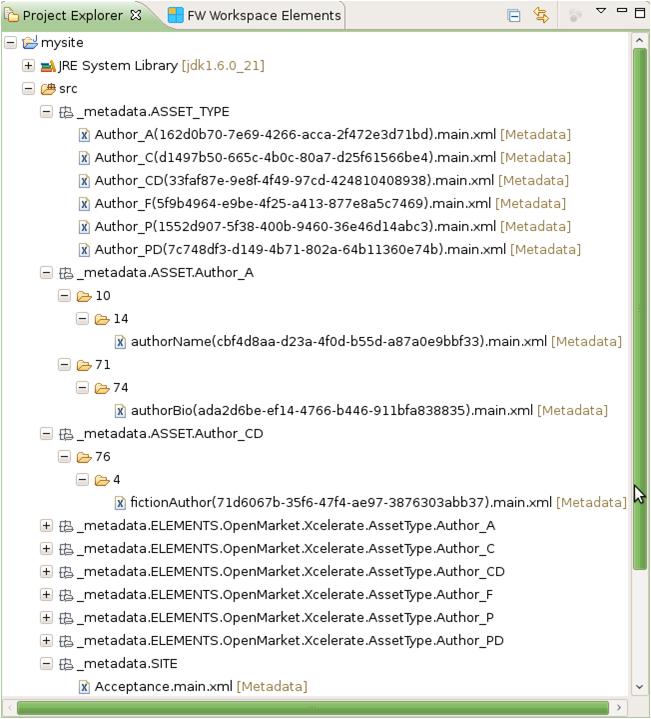The image size is (651, 719).
Task: Click the folder icon for 71
Action: point(84,365)
